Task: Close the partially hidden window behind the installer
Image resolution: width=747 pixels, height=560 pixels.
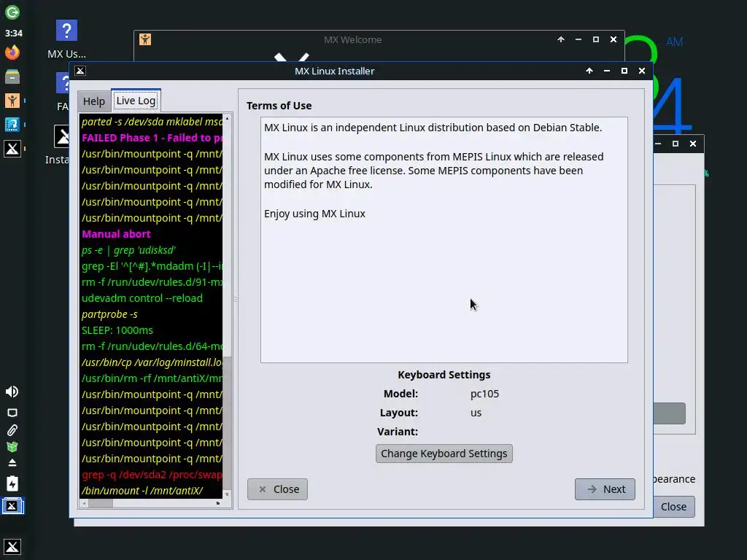Action: [693, 144]
